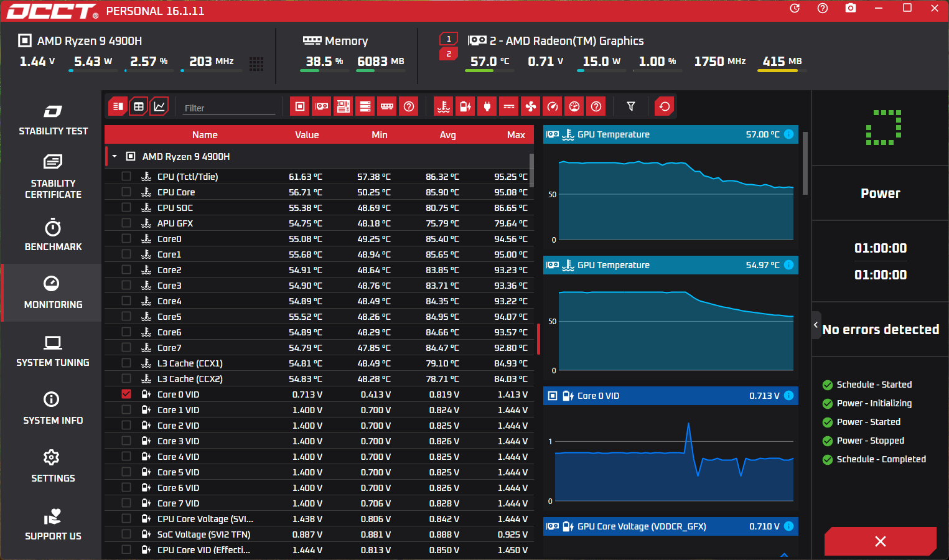Toggle the motherboard device filter icon

click(344, 106)
